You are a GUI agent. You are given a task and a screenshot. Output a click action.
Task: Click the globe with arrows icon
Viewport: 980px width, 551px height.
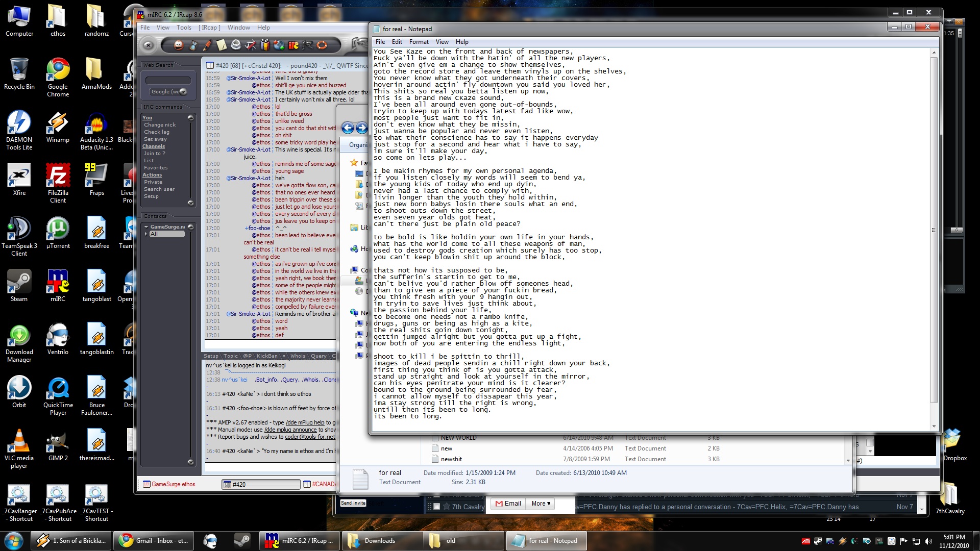pyautogui.click(x=279, y=45)
